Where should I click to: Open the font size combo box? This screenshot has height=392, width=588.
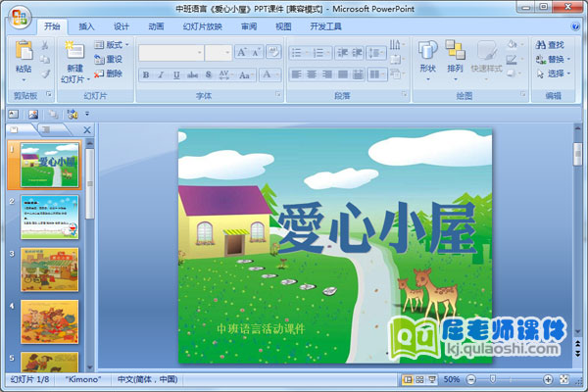(x=219, y=53)
